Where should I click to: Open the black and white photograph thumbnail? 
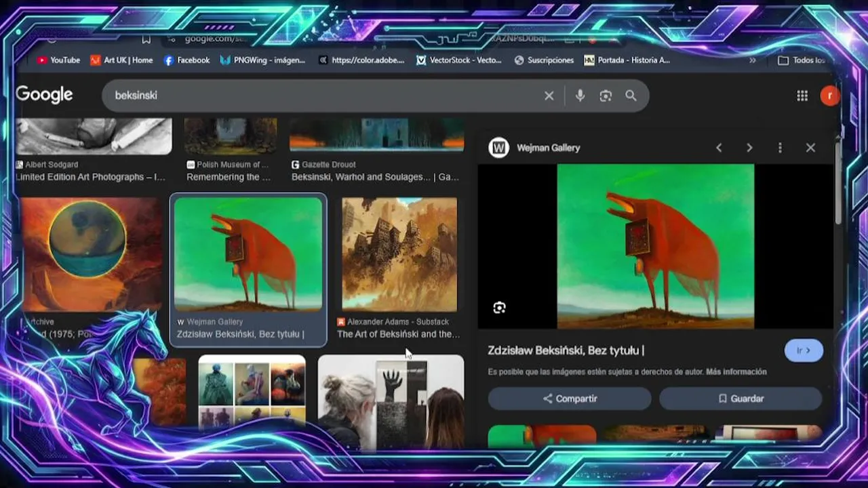94,136
